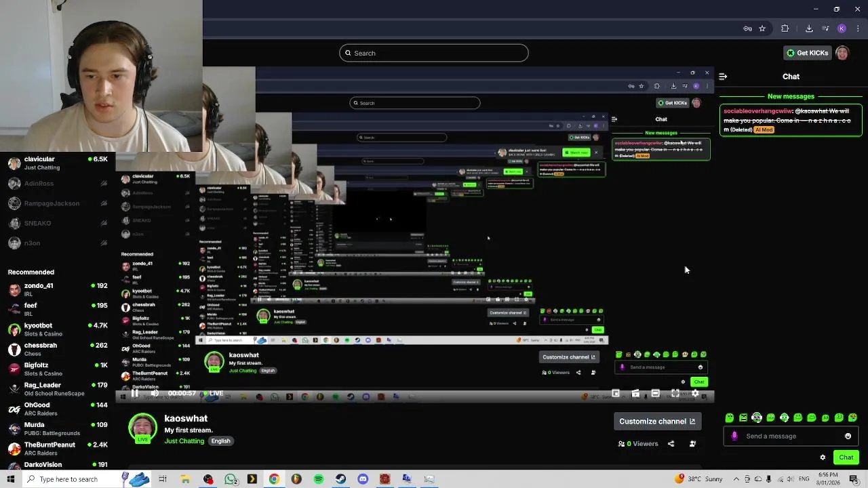Send message with green Chat button
This screenshot has width=868, height=488.
click(x=846, y=457)
